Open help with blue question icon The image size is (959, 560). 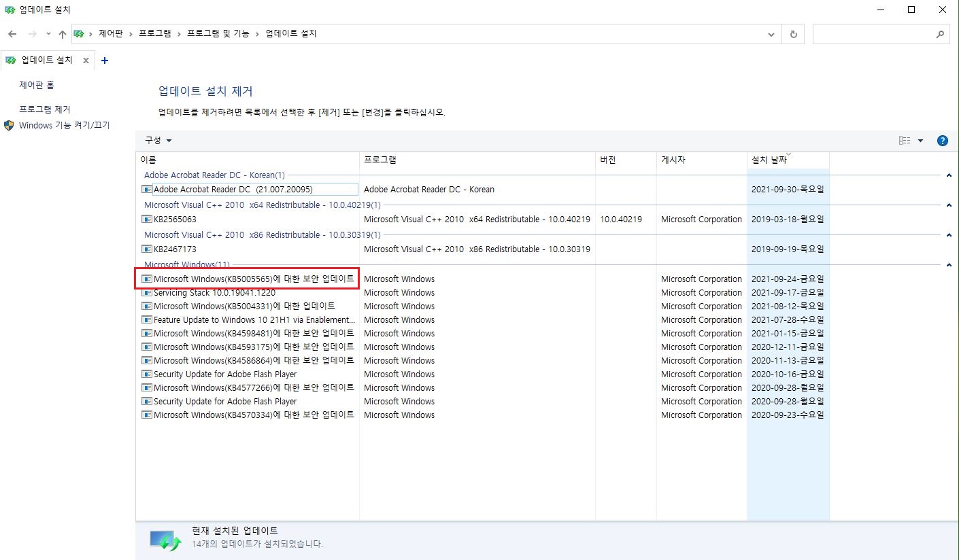coord(942,141)
